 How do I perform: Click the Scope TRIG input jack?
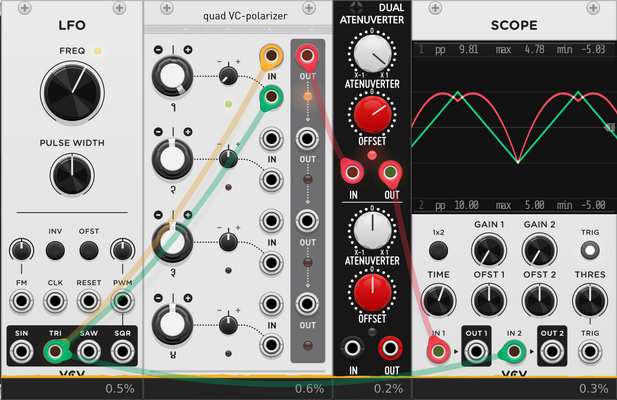point(589,351)
